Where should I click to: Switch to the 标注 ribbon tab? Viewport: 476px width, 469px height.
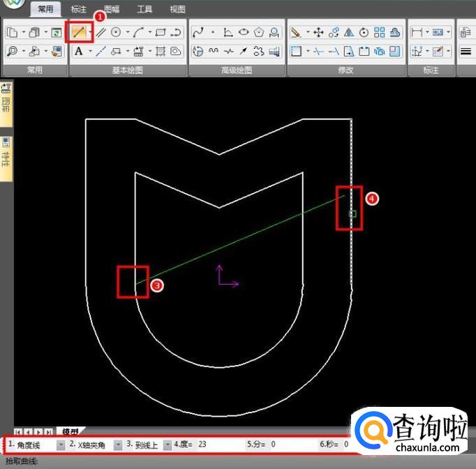79,10
